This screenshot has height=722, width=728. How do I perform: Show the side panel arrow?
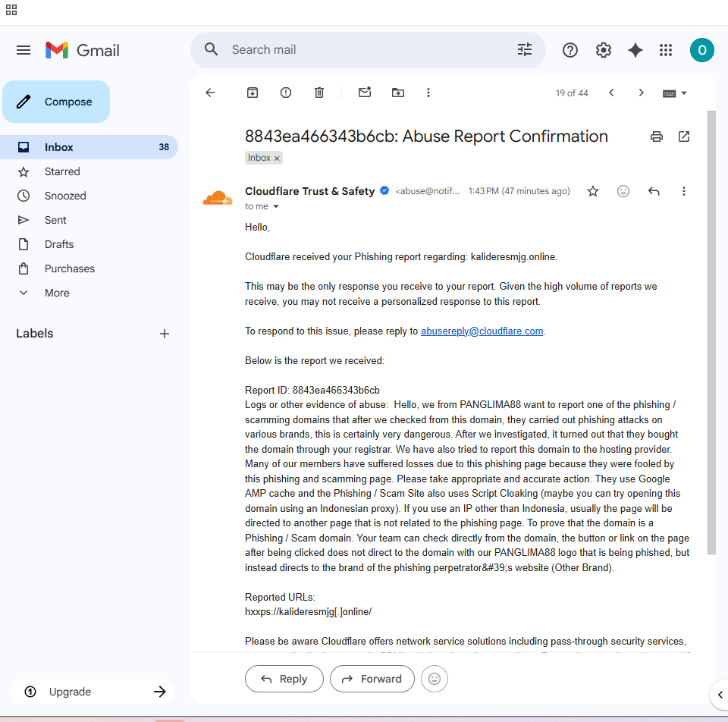pyautogui.click(x=720, y=695)
